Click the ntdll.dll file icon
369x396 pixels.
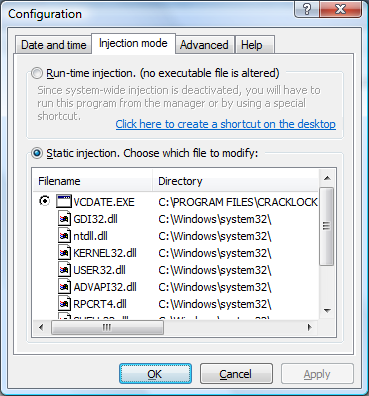click(x=64, y=236)
